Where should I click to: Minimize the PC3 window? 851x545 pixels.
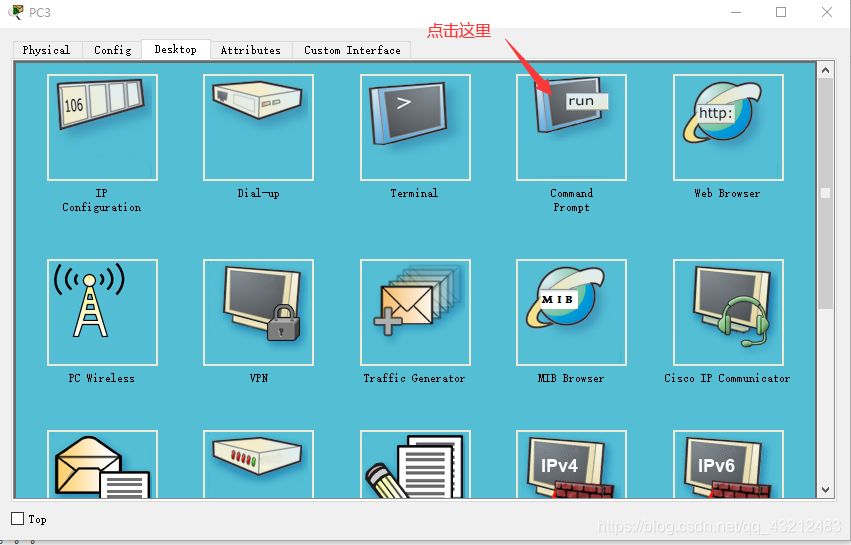(x=736, y=12)
